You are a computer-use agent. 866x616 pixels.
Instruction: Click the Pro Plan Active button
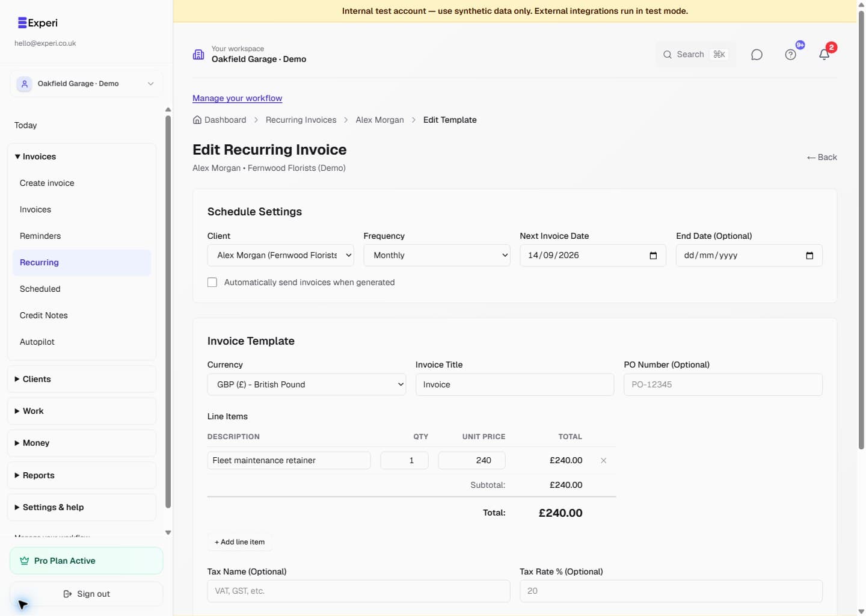(86, 561)
